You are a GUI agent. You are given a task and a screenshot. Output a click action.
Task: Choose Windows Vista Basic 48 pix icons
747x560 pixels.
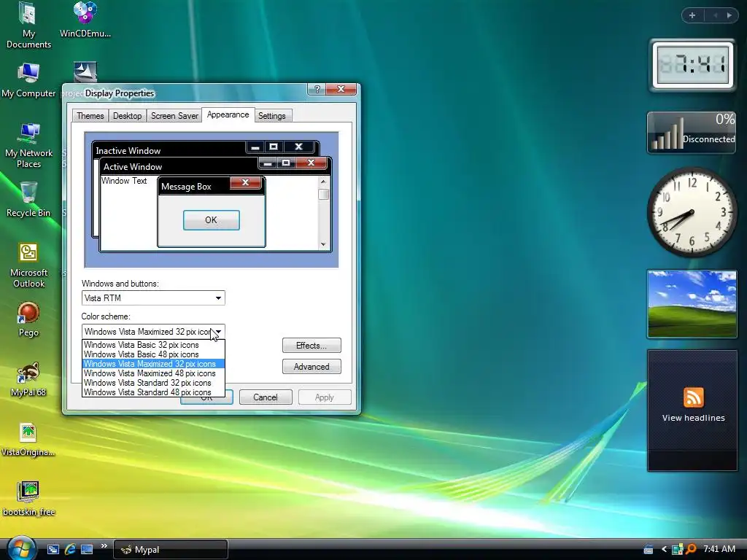coord(153,354)
